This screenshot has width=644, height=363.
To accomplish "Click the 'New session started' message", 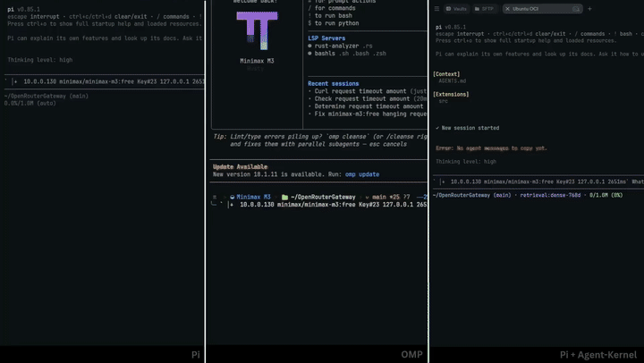I will tap(468, 128).
